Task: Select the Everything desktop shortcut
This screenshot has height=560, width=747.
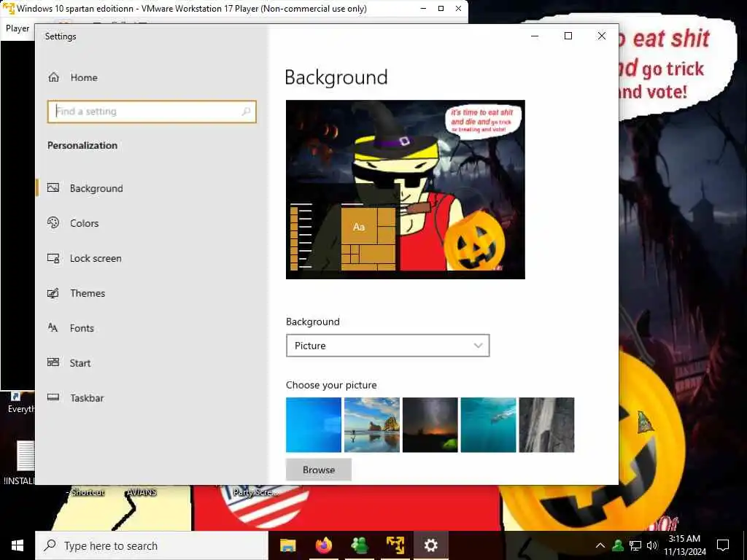Action: coord(19,402)
